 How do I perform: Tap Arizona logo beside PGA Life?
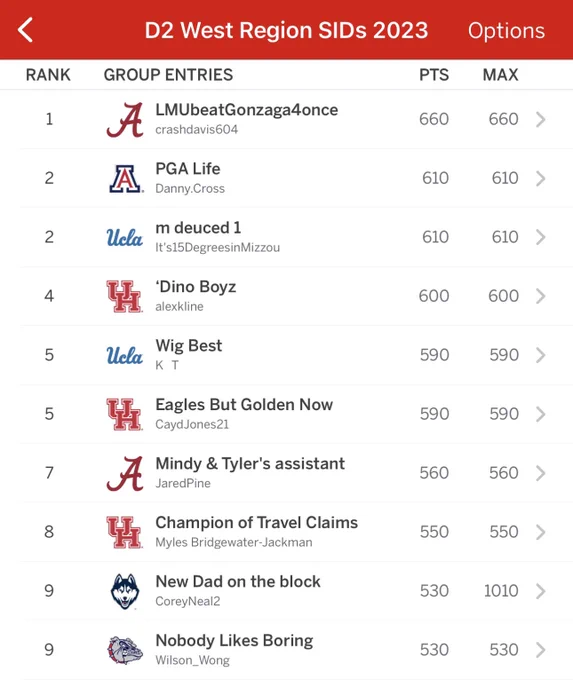(125, 178)
